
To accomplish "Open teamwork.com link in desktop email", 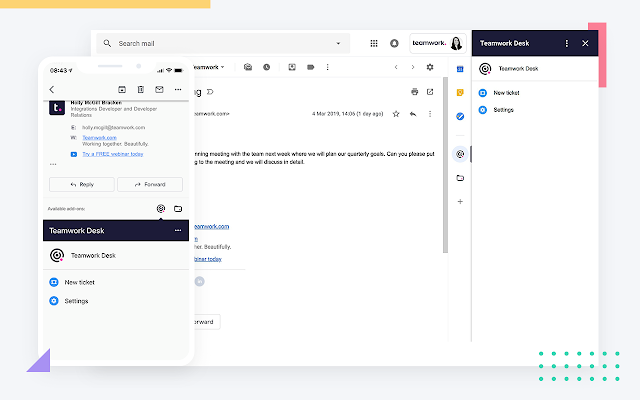I will click(211, 227).
